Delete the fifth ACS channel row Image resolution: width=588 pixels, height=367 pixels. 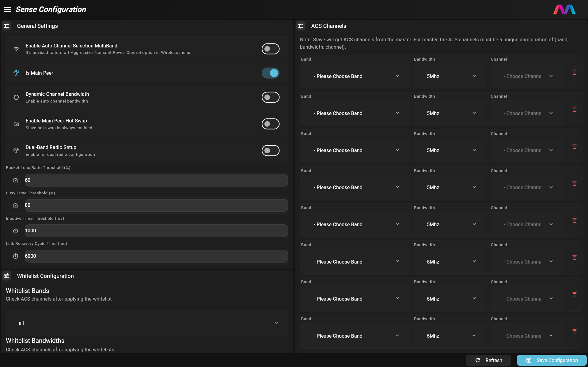(575, 220)
